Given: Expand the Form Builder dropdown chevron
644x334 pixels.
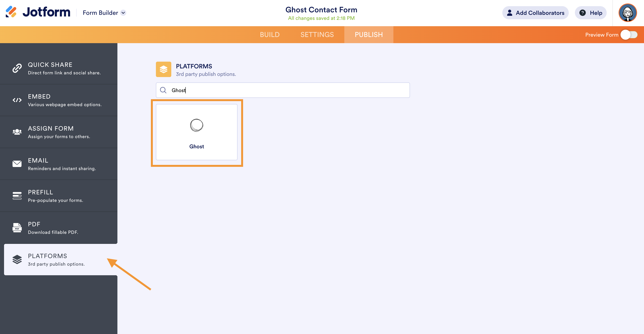Looking at the screenshot, I should point(123,13).
